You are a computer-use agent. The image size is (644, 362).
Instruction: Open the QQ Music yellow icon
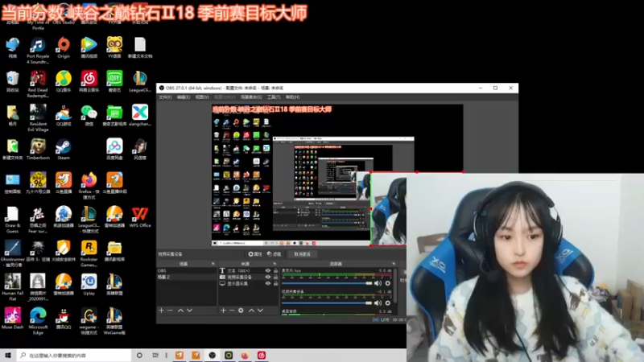[64, 81]
